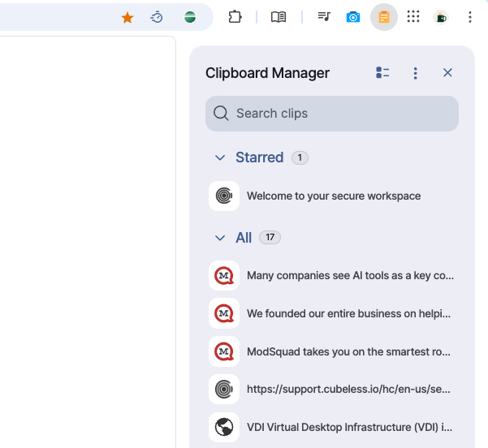488x448 pixels.
Task: Click the Search clips input field
Action: click(x=332, y=114)
